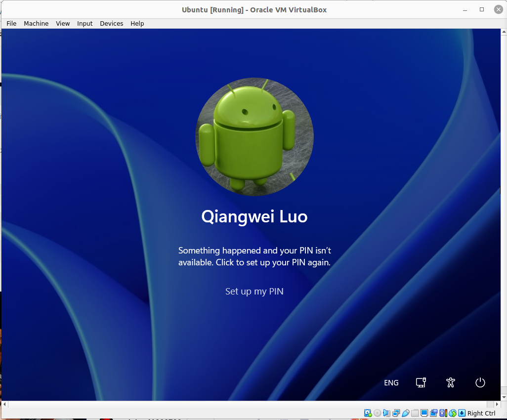Click the optical drive status icon
The height and width of the screenshot is (420, 507).
[x=378, y=413]
